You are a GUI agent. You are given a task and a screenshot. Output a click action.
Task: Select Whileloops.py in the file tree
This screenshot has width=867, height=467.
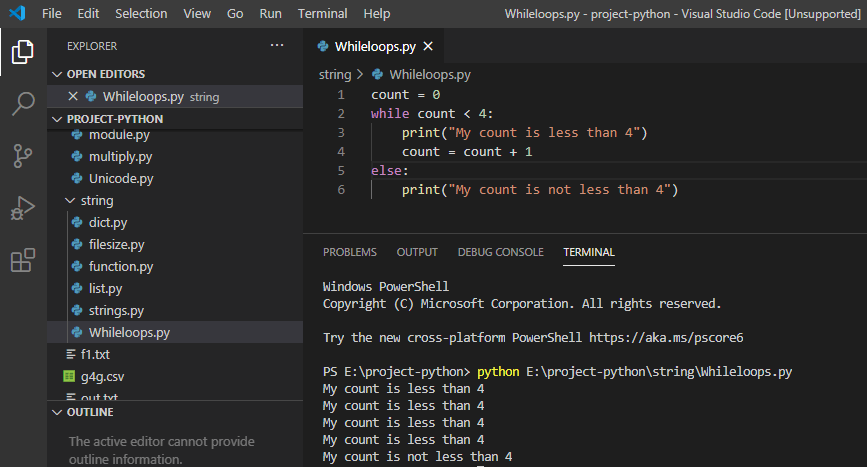(175, 332)
